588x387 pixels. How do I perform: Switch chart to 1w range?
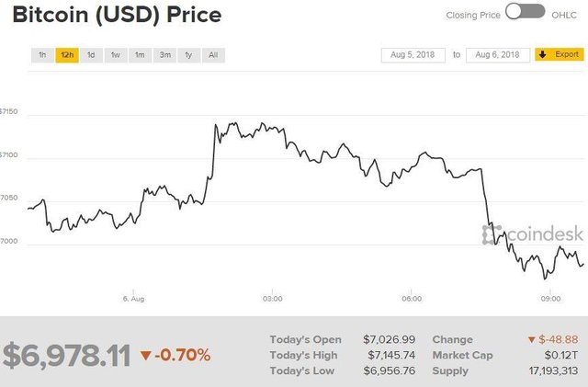click(x=115, y=55)
